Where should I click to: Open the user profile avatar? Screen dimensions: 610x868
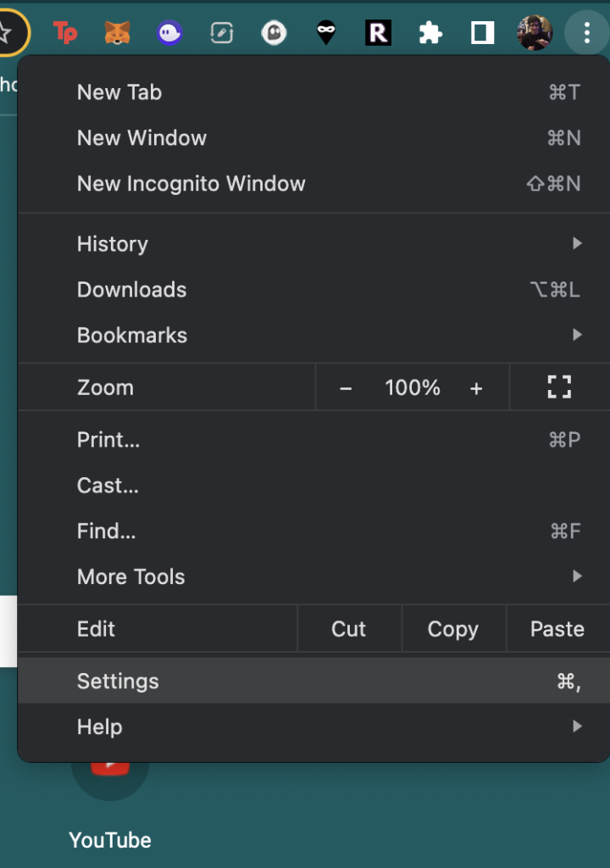[535, 33]
